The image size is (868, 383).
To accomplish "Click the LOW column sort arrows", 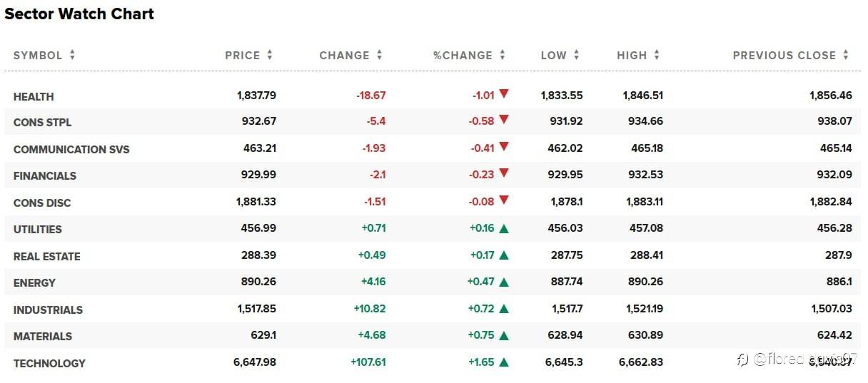I will click(x=577, y=55).
